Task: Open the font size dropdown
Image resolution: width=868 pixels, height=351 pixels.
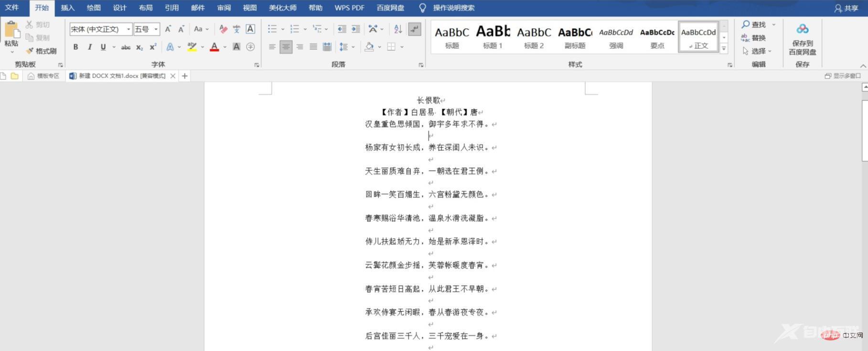Action: pyautogui.click(x=156, y=29)
